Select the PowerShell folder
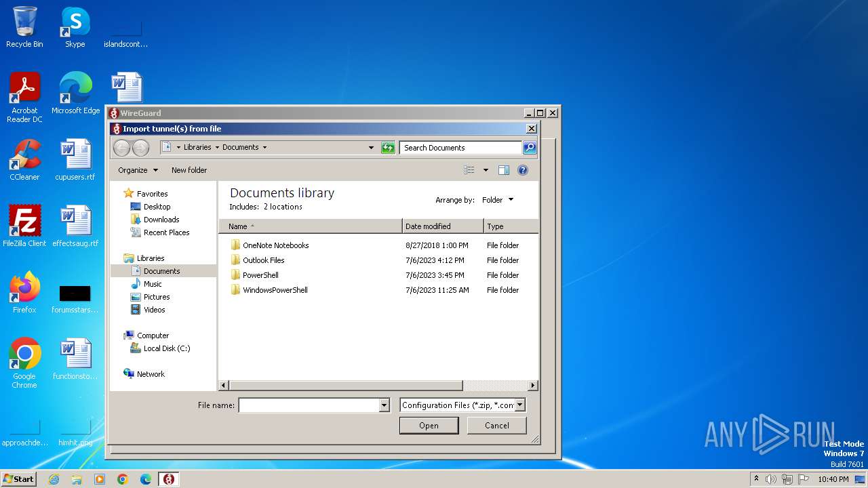The width and height of the screenshot is (868, 488). 260,275
